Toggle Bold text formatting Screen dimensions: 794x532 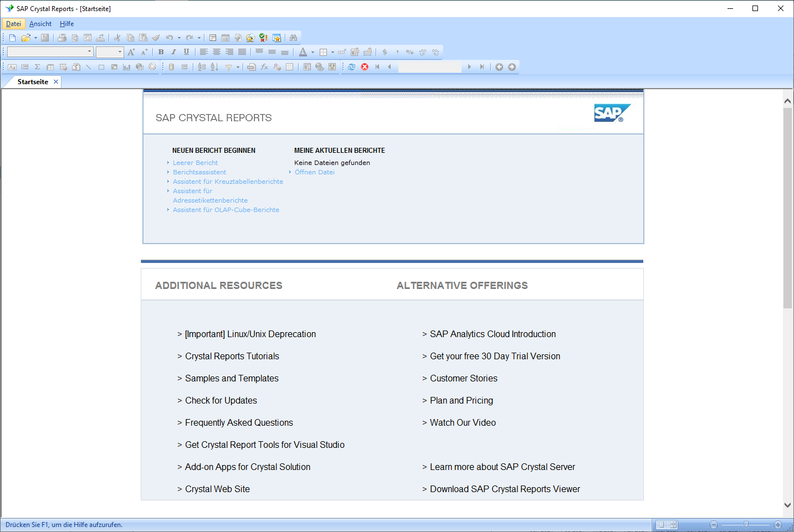point(161,52)
